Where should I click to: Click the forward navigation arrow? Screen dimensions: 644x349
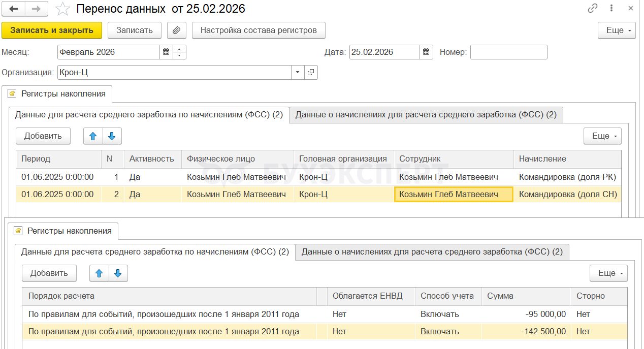coord(37,9)
